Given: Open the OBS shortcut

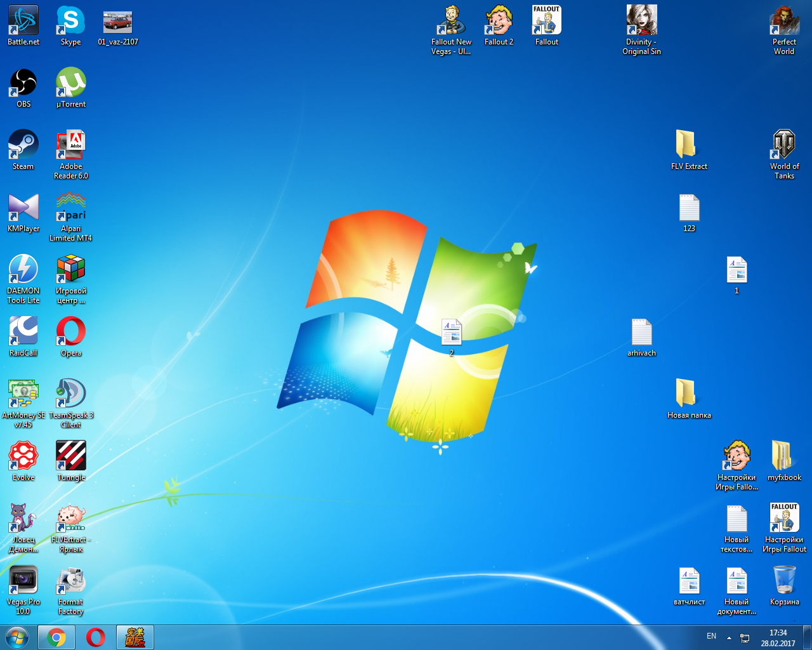Looking at the screenshot, I should pyautogui.click(x=23, y=88).
